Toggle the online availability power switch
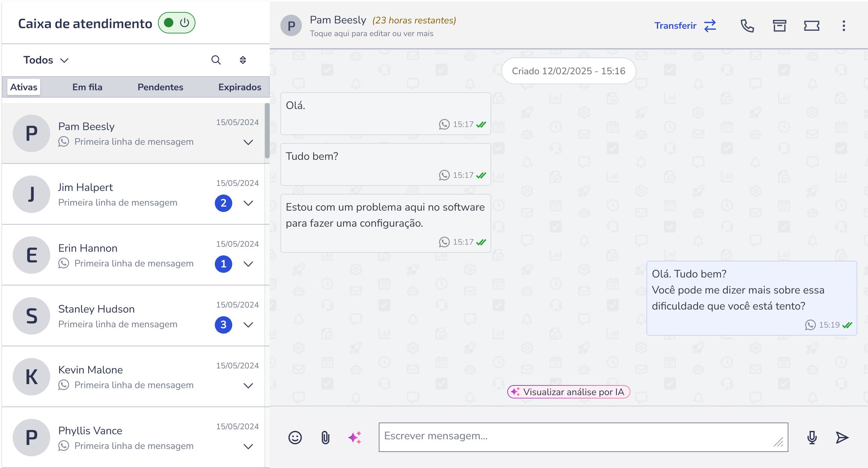Screen dimensions: 868x468 [x=177, y=23]
